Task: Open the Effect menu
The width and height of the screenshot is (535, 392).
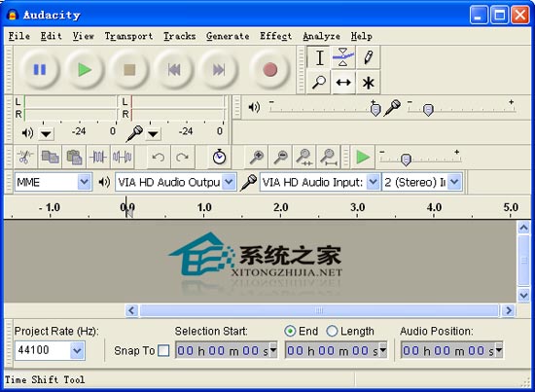Action: tap(275, 36)
